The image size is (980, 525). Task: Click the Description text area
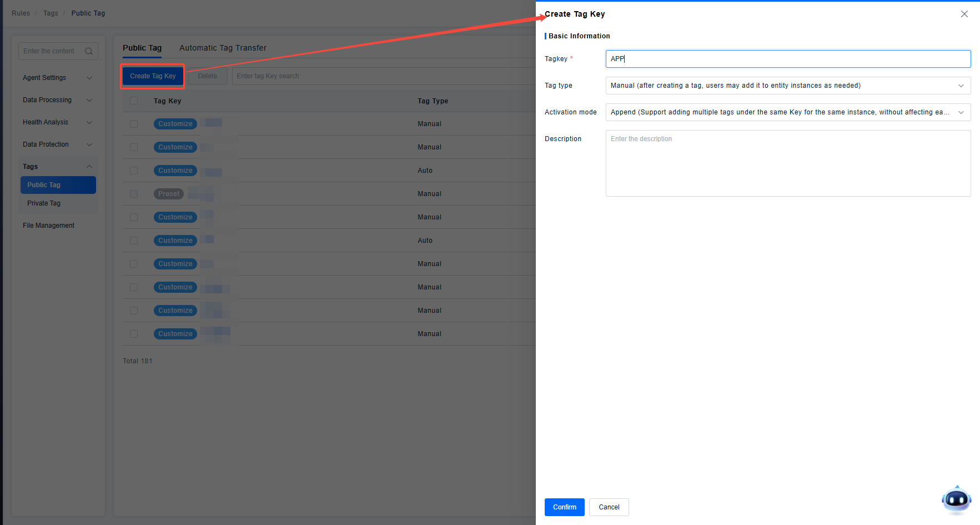788,163
